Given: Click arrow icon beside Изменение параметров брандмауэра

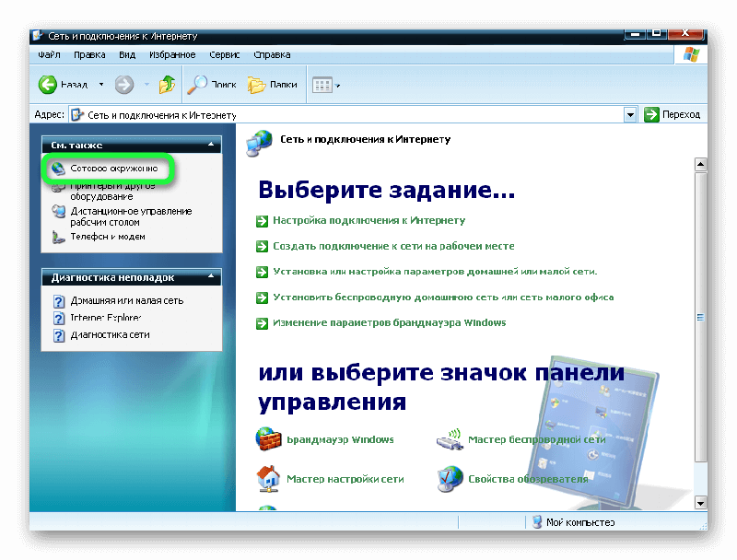Looking at the screenshot, I should coord(262,323).
